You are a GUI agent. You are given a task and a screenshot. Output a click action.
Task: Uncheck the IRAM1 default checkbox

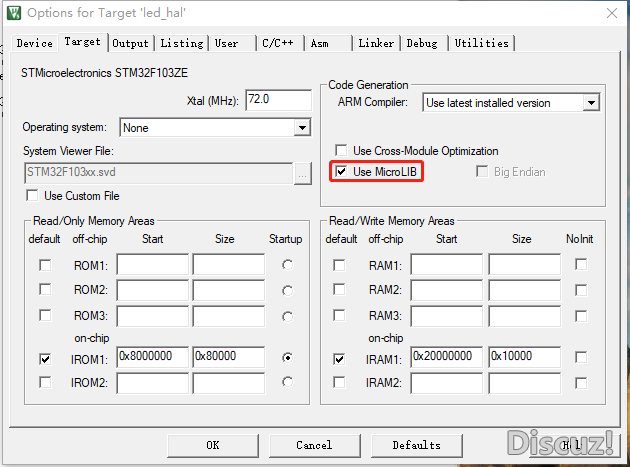[339, 359]
